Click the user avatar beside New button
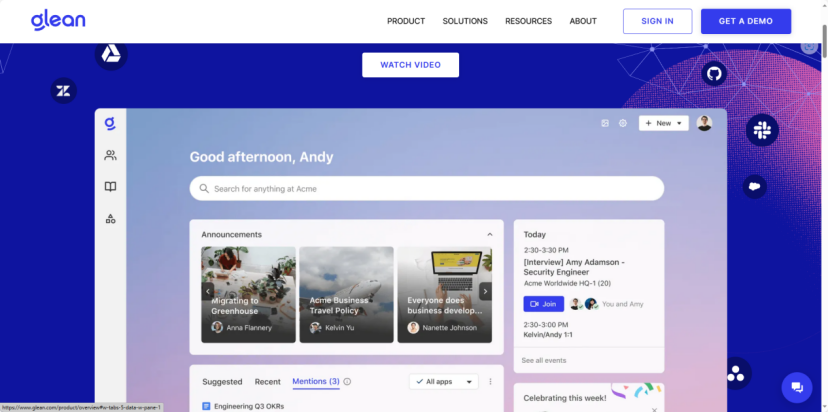Viewport: 829px width, 413px height. pyautogui.click(x=704, y=123)
